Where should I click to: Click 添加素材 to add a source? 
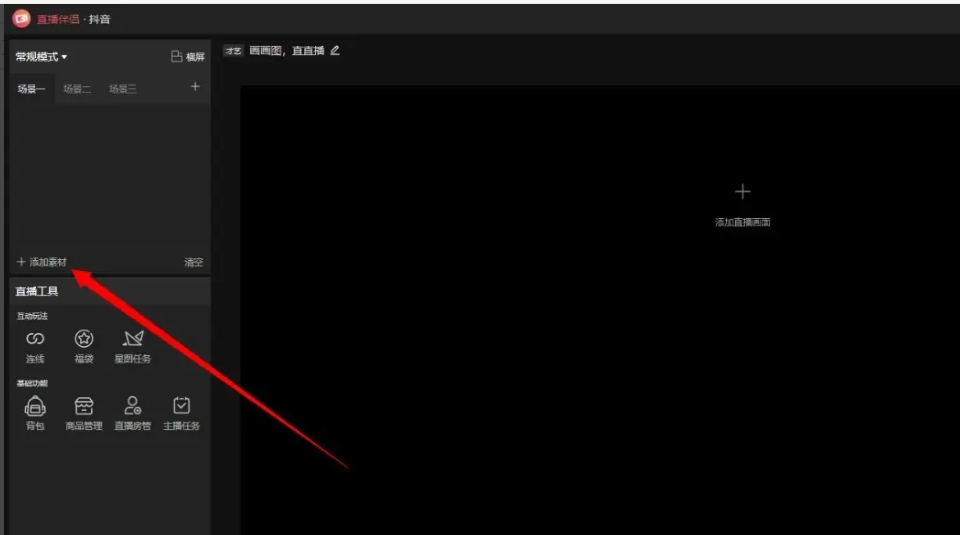pyautogui.click(x=42, y=262)
